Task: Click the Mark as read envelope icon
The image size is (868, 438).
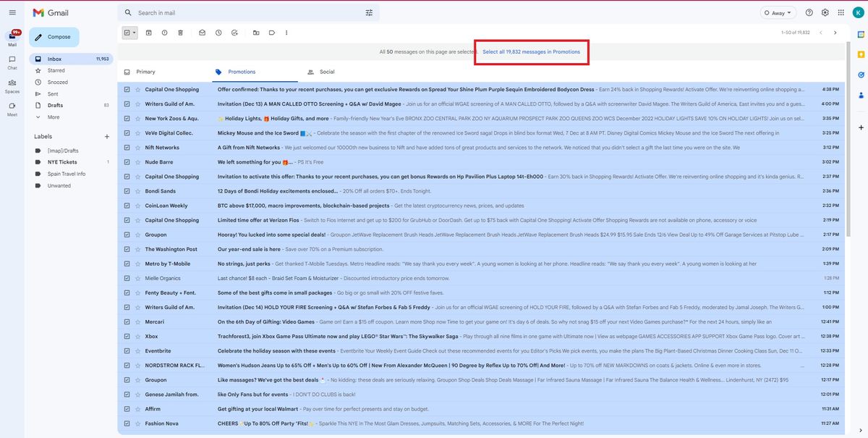Action: pyautogui.click(x=200, y=31)
